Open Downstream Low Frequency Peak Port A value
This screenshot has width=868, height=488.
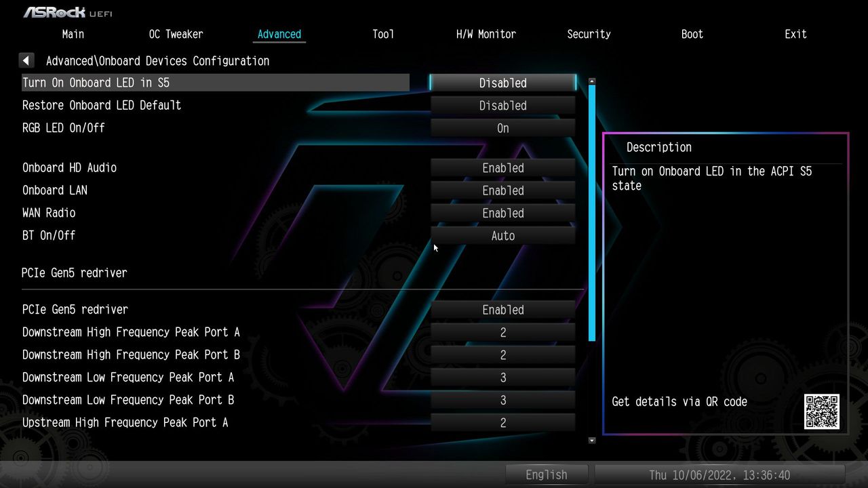click(x=503, y=378)
